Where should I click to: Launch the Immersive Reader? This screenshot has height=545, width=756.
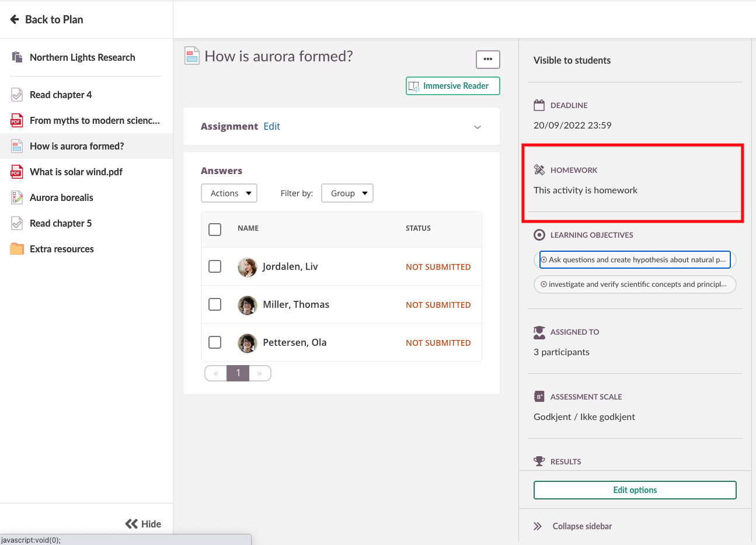pos(453,86)
